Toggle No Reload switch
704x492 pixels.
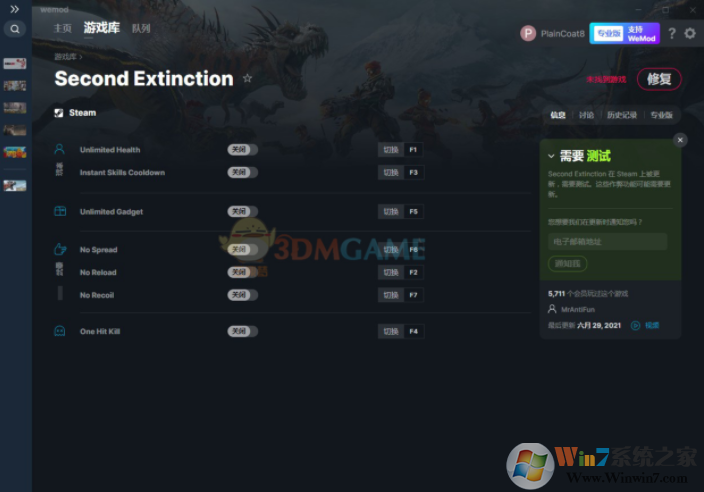(242, 272)
